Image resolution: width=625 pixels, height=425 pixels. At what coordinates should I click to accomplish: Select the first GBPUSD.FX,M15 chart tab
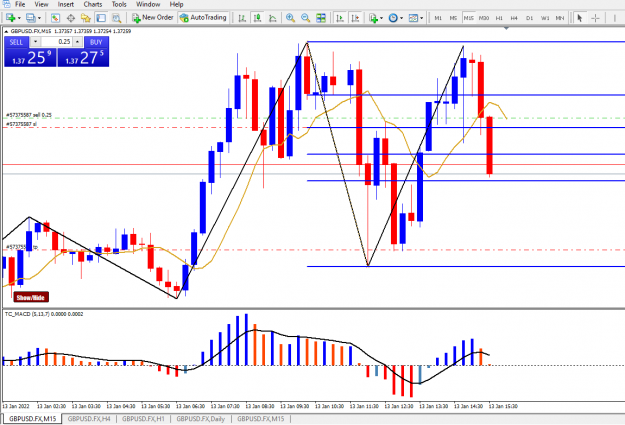[32, 419]
